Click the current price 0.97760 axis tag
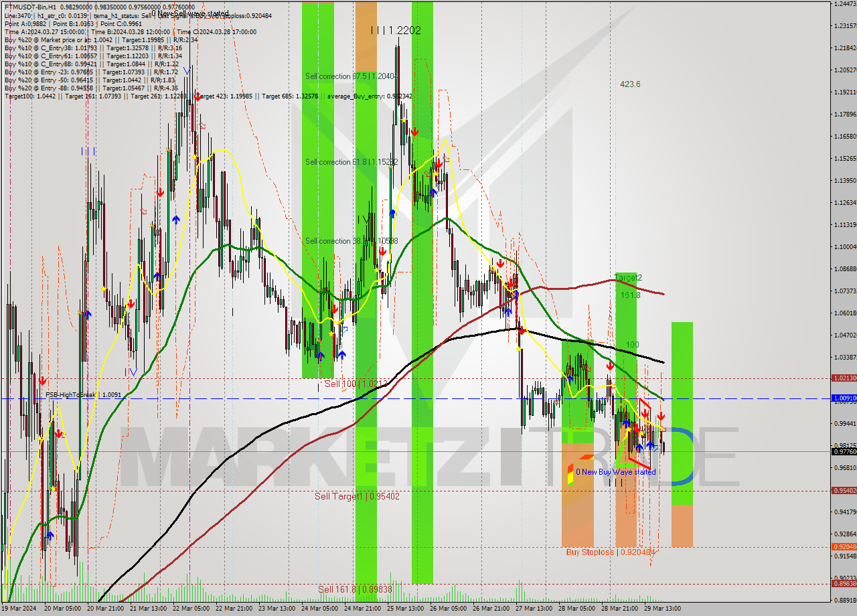The width and height of the screenshot is (857, 616). 844,452
